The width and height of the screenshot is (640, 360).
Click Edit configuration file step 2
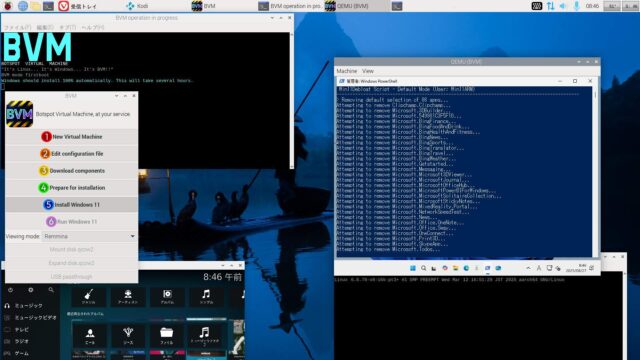click(71, 154)
